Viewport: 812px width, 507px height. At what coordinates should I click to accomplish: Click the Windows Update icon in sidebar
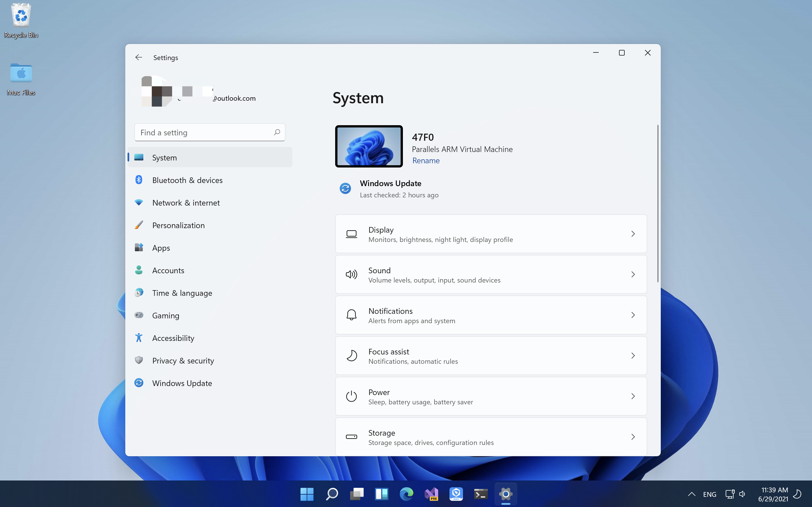pos(139,383)
